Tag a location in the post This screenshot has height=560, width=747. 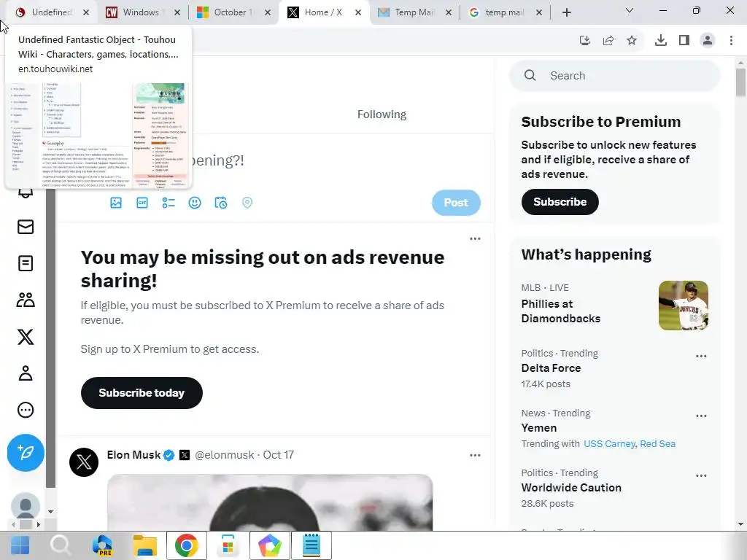(247, 203)
